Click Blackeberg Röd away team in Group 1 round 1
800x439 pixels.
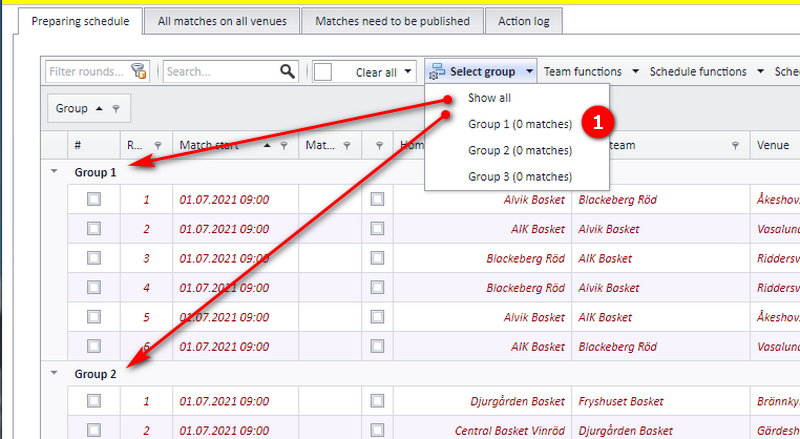pos(617,200)
